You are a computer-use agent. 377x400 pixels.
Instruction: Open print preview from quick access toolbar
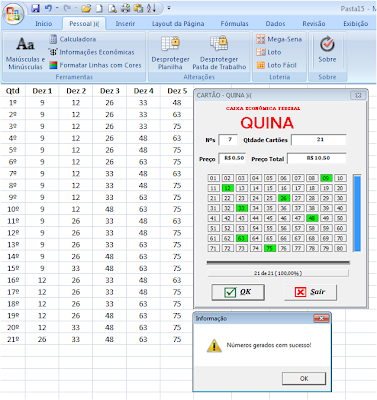pos(112,9)
